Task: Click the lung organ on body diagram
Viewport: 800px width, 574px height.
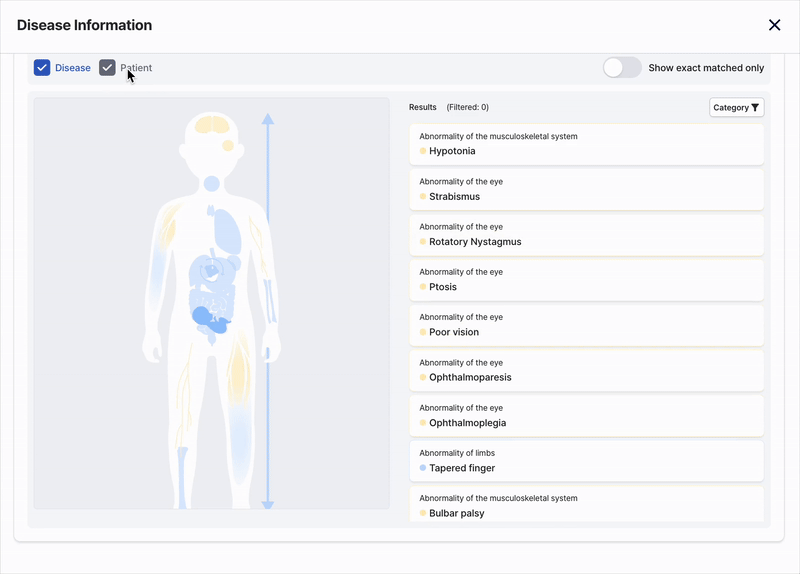Action: tap(229, 231)
